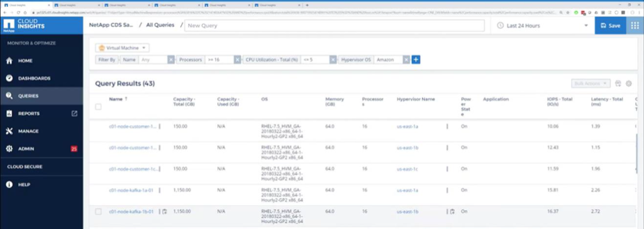Screen dimensions: 644x229
Task: Open the Virtual Machine object type dropdown
Action: coord(123,48)
